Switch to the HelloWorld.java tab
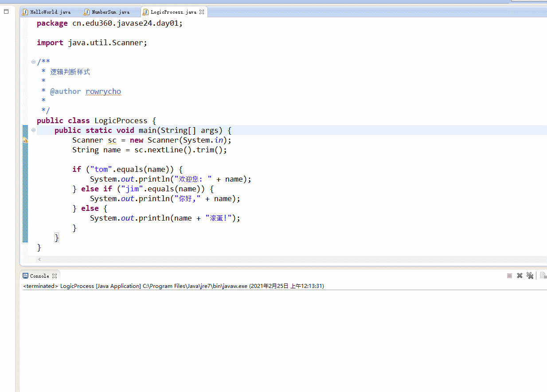Viewport: 547px width, 392px height. (x=50, y=12)
